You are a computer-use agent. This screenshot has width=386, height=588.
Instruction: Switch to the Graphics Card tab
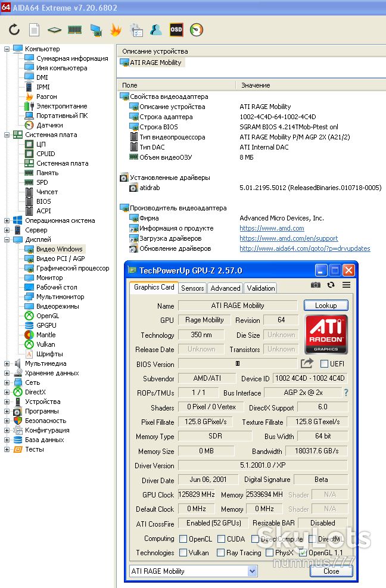(154, 287)
